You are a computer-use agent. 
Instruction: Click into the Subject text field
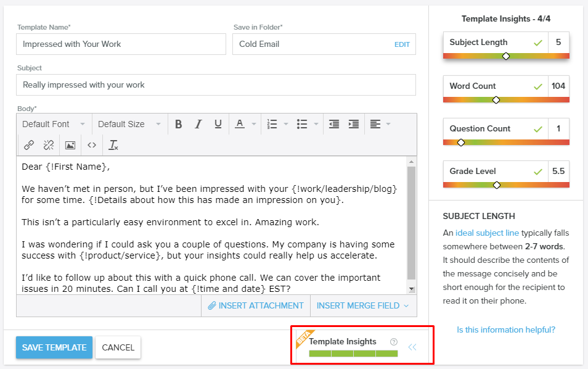(x=216, y=85)
